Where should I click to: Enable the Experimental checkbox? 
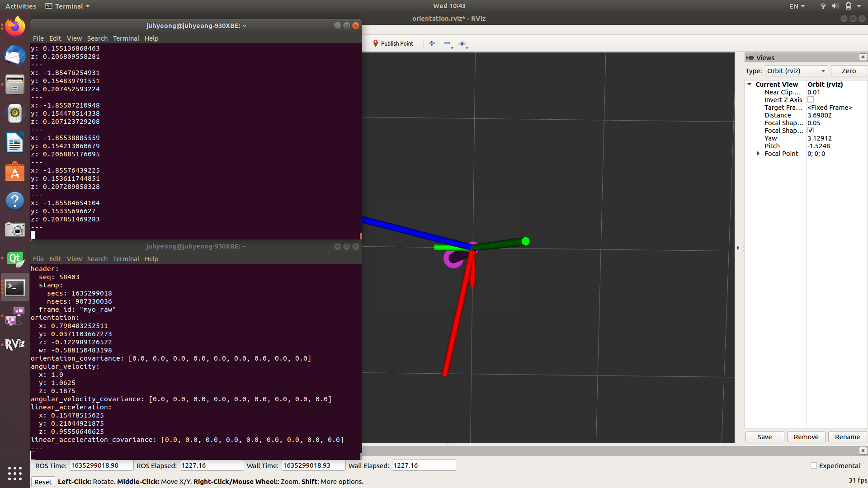(x=814, y=465)
